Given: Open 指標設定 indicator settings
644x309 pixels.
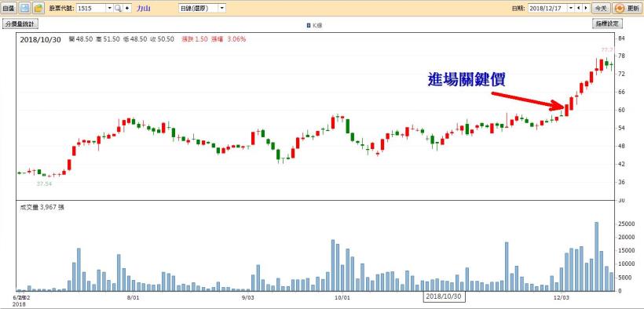Looking at the screenshot, I should point(607,24).
